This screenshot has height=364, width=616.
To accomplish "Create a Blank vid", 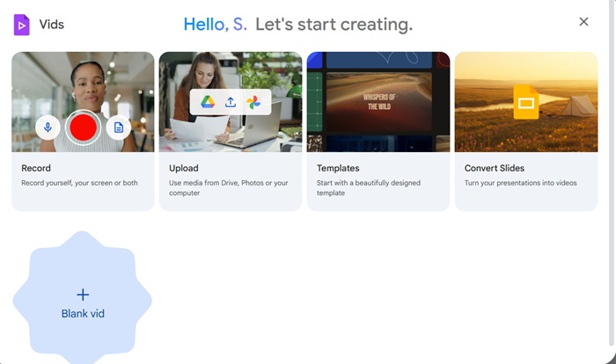I will click(83, 301).
